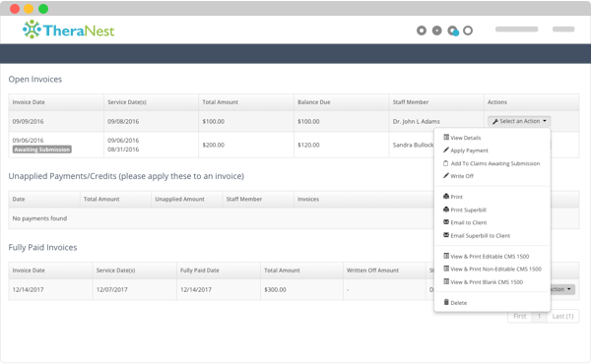Click the Email to Client envelope icon
591x364 pixels.
[446, 222]
